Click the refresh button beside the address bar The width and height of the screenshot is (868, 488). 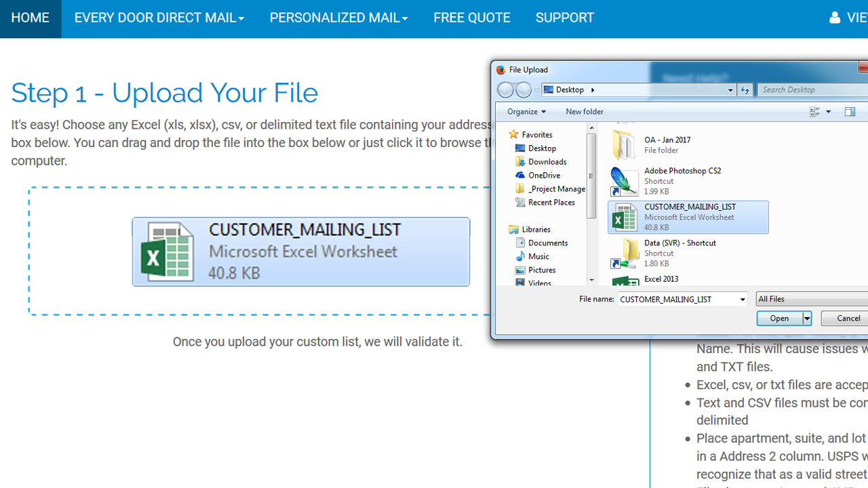coord(745,90)
